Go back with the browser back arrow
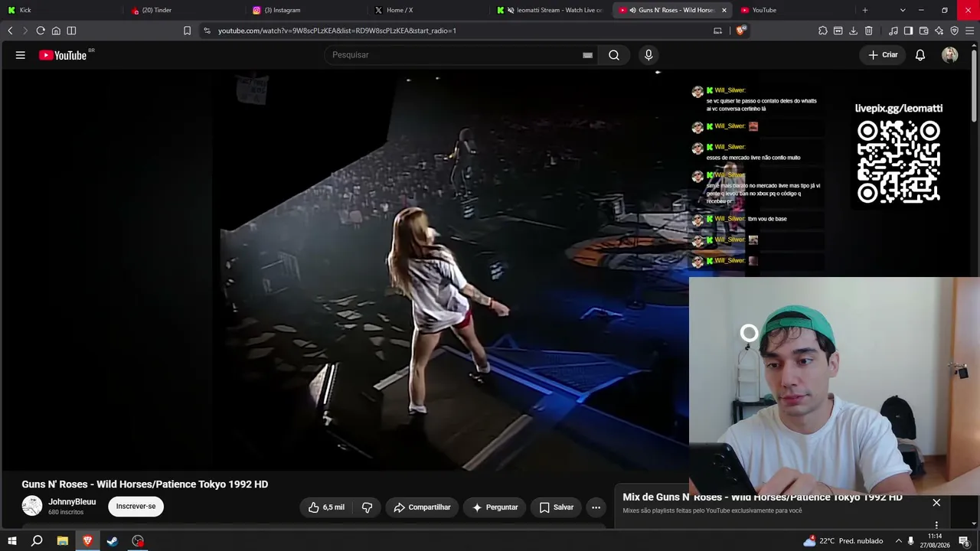 click(x=10, y=31)
